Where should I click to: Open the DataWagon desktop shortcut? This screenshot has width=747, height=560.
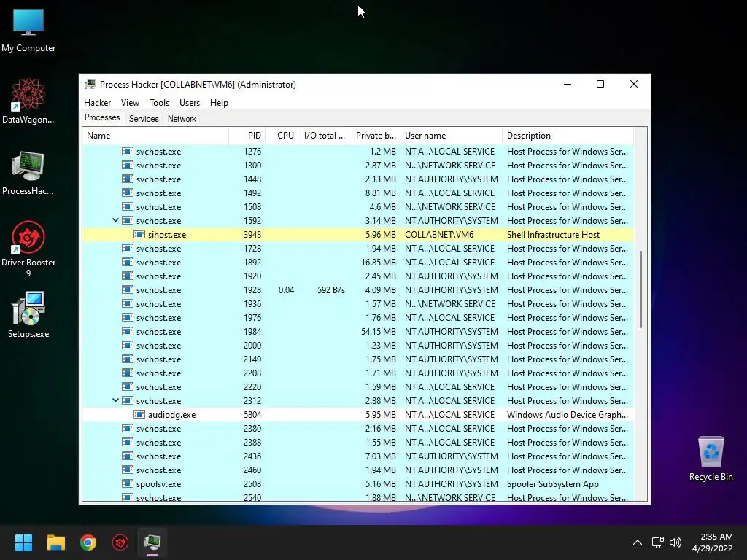(28, 101)
